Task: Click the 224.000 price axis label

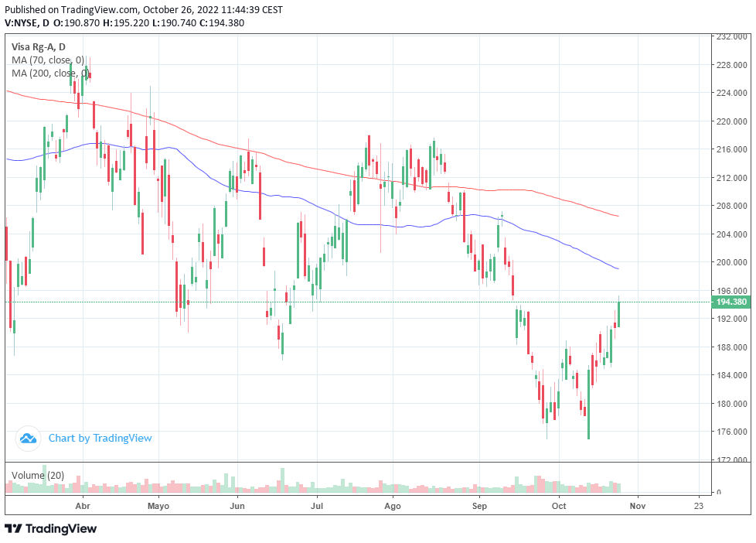Action: click(732, 93)
